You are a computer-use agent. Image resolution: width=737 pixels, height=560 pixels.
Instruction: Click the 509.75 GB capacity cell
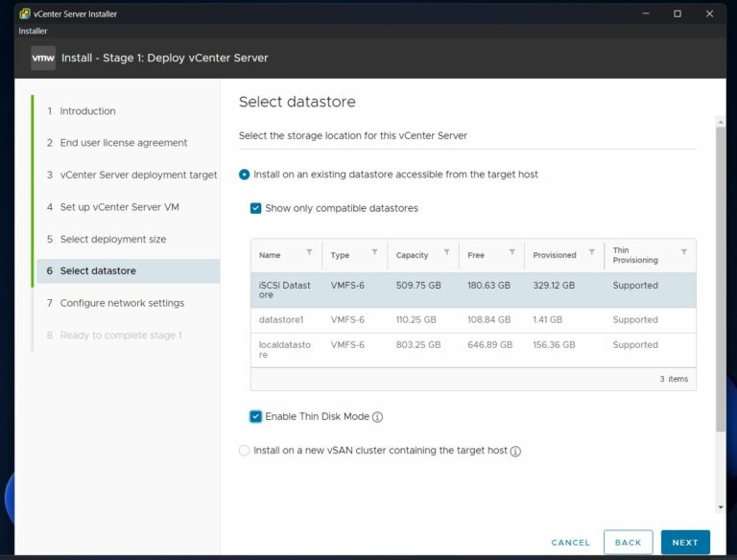[418, 286]
